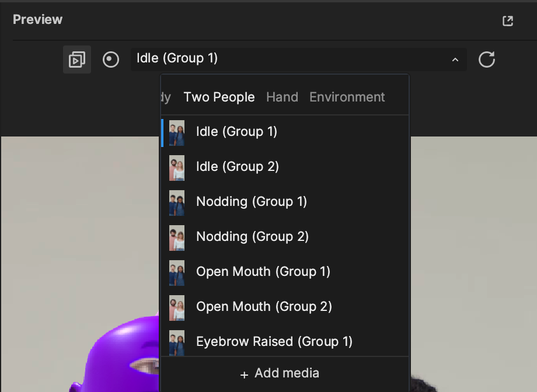Pop out the Preview panel

tap(508, 21)
